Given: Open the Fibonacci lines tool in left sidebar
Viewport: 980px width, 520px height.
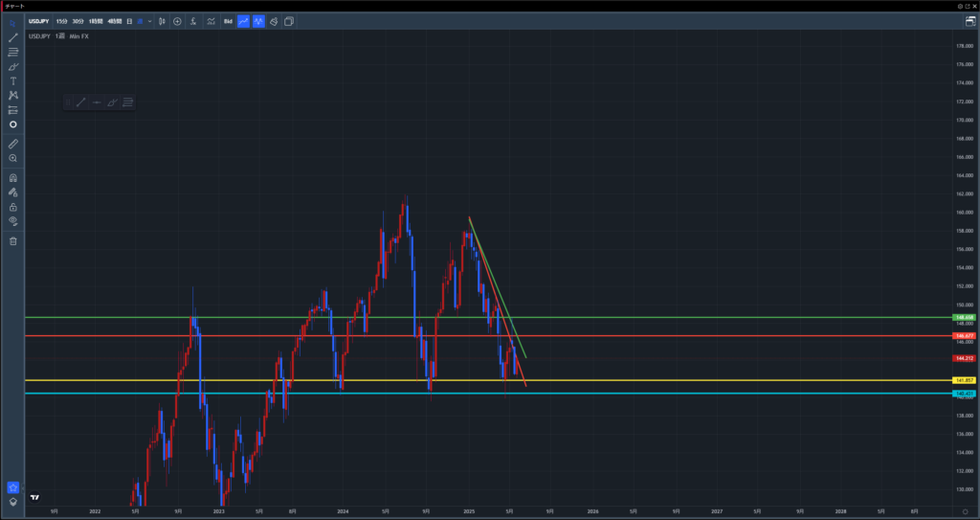Looking at the screenshot, I should [12, 52].
